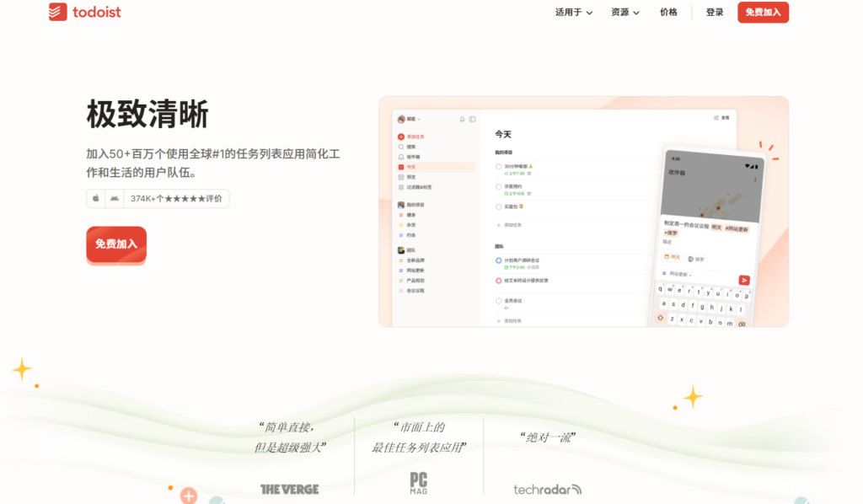This screenshot has height=504, width=863.
Task: Click the notification bell icon
Action: [x=462, y=118]
